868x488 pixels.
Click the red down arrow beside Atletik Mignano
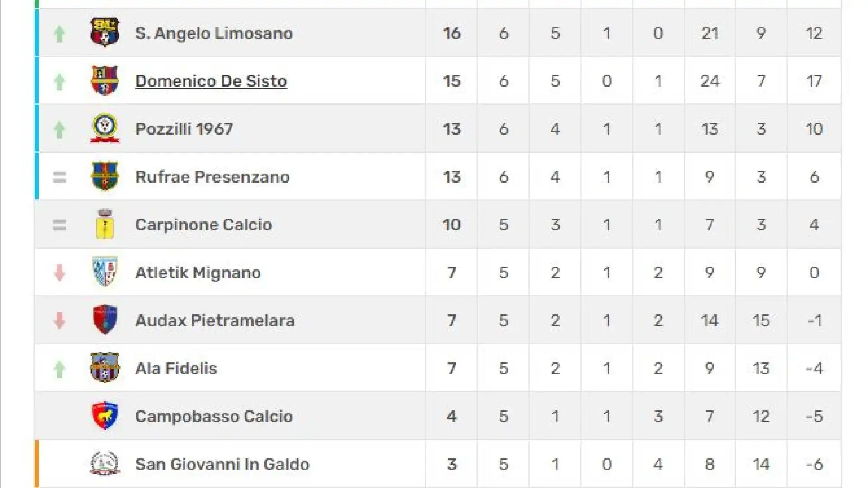[x=59, y=272]
